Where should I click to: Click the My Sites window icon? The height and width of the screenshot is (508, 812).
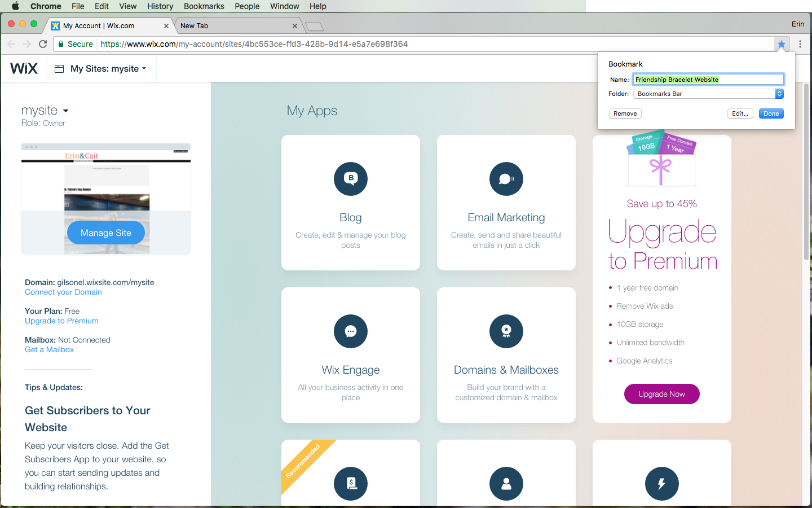click(x=59, y=69)
